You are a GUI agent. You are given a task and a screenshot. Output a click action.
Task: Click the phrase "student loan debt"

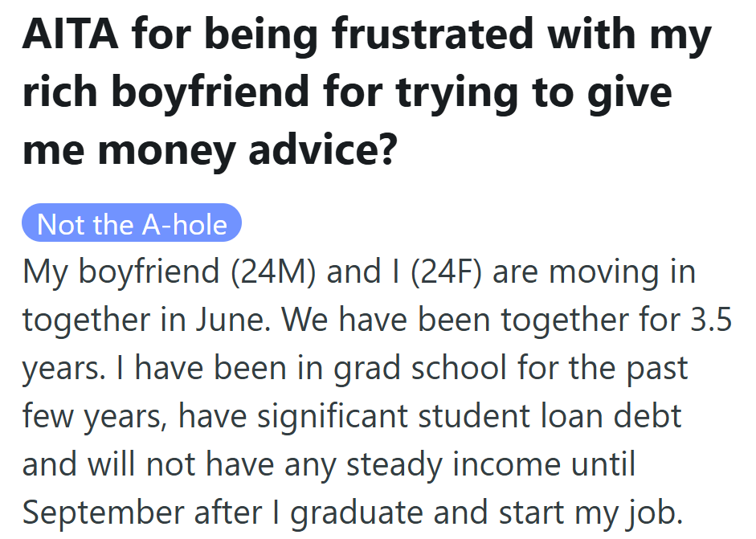550,415
